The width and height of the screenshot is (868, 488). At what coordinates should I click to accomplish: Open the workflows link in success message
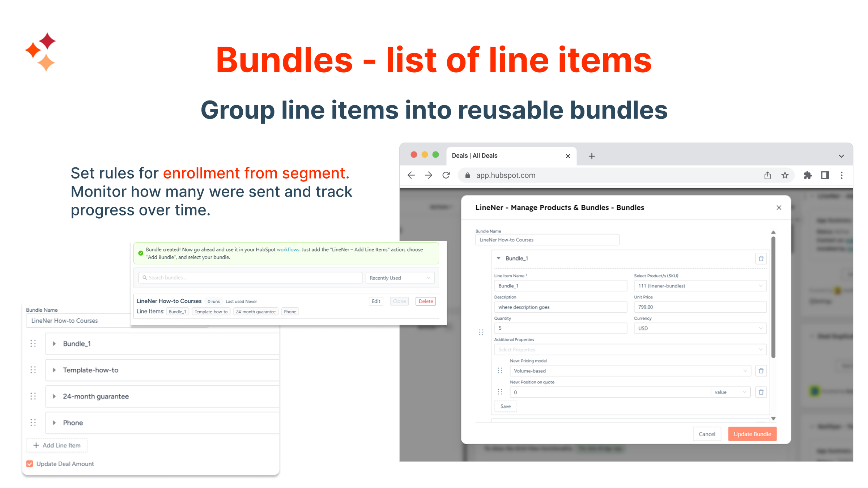pyautogui.click(x=288, y=249)
